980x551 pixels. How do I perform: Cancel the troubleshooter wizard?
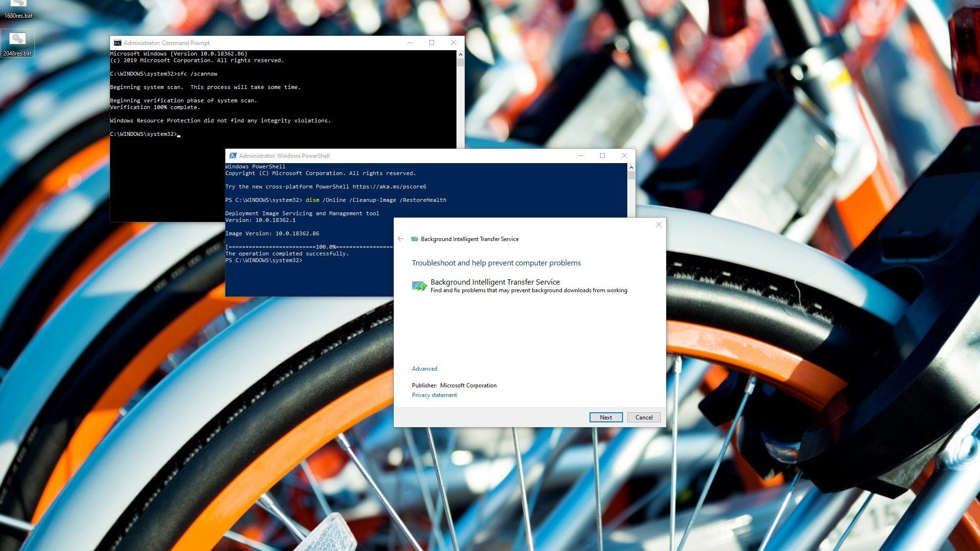click(644, 417)
